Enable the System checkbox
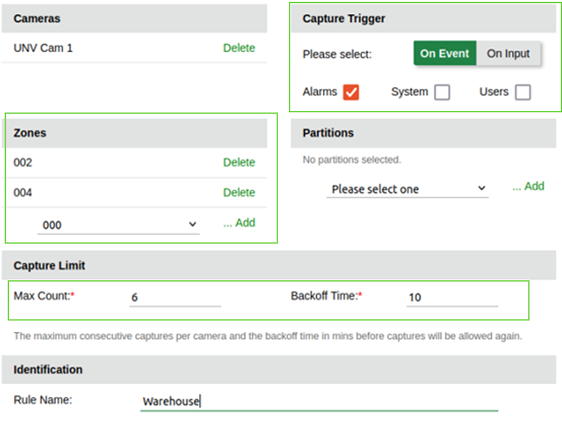This screenshot has width=562, height=434. click(x=442, y=92)
